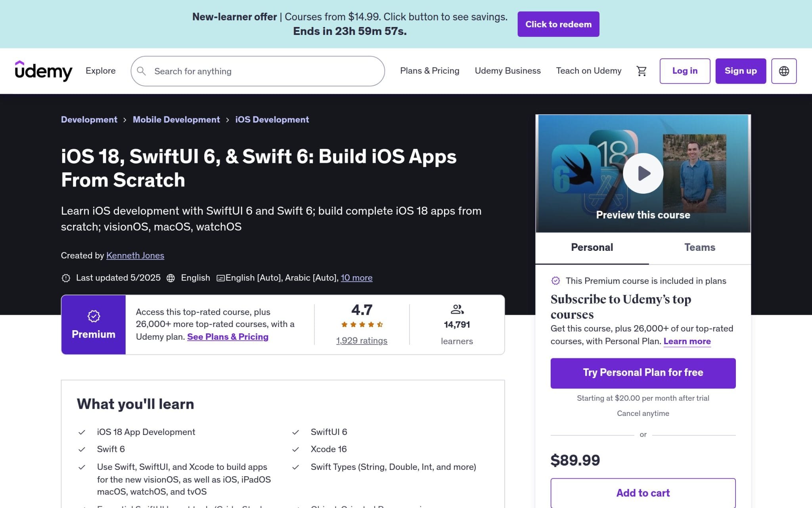812x508 pixels.
Task: Click the New-learner offer text
Action: point(234,17)
